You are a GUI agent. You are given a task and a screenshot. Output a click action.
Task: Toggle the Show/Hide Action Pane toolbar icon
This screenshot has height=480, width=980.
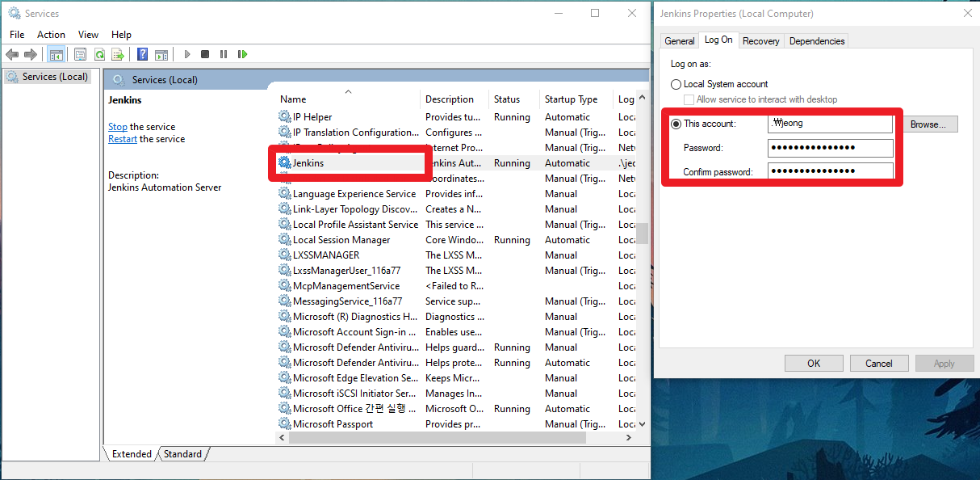[161, 54]
